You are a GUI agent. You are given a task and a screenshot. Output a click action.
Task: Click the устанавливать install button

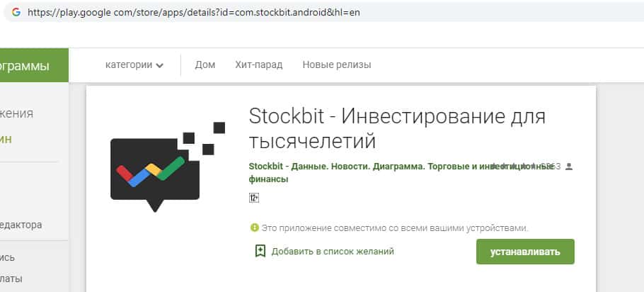click(525, 252)
